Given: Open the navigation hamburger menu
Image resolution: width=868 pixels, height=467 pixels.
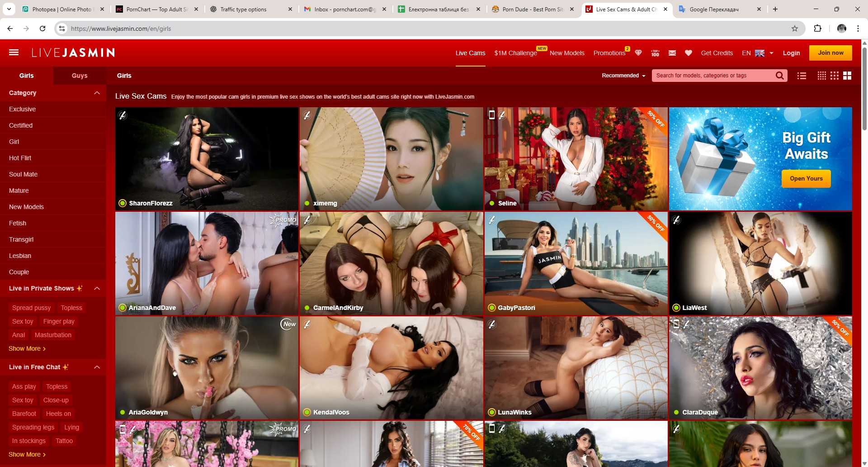Looking at the screenshot, I should 14,52.
